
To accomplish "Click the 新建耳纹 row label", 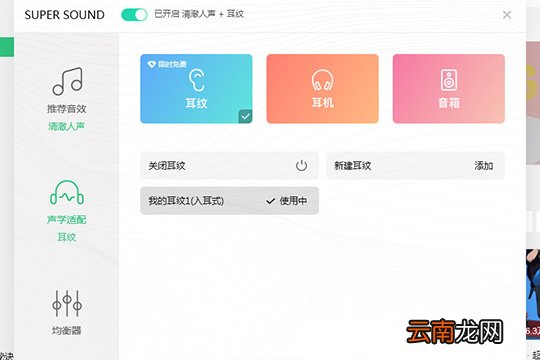I will [352, 166].
